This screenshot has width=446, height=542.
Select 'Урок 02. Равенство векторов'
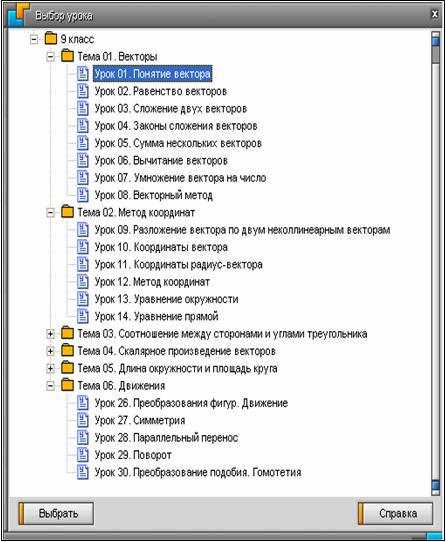coord(161,91)
